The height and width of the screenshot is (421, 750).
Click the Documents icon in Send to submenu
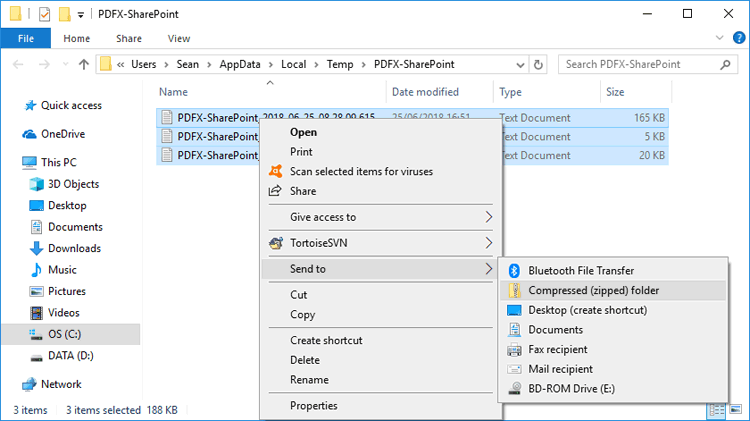(514, 330)
